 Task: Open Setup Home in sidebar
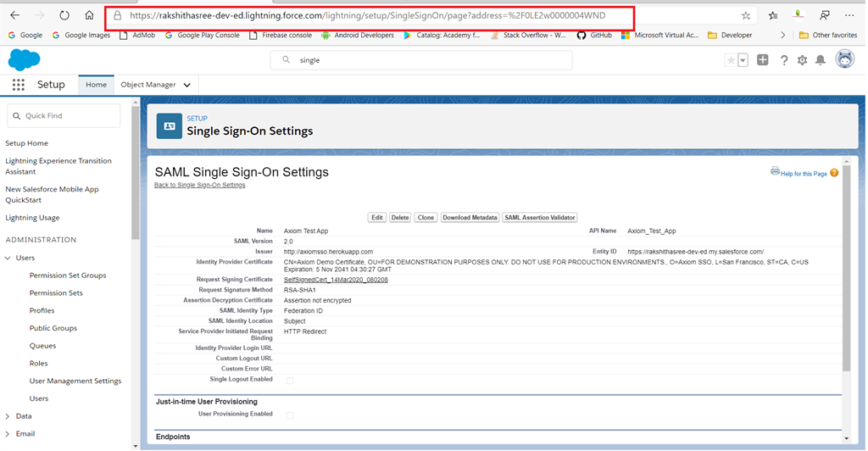tap(26, 143)
